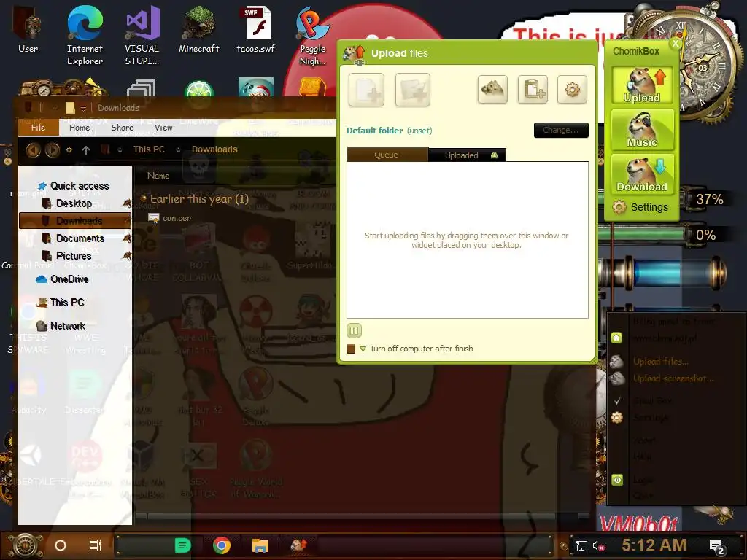The height and width of the screenshot is (560, 747).
Task: Open the File tab in Downloads explorer
Action: point(38,128)
